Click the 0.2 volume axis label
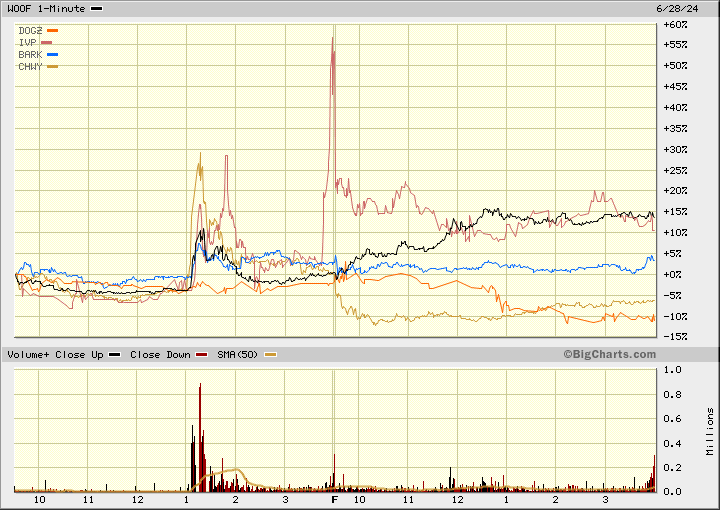Screen dimensions: 720x510 pos(672,468)
